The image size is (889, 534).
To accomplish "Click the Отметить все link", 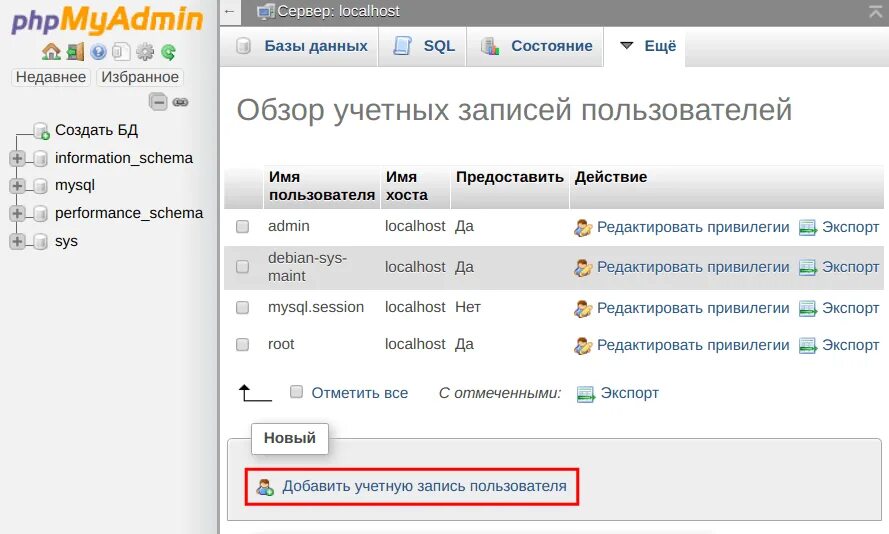I will click(359, 393).
